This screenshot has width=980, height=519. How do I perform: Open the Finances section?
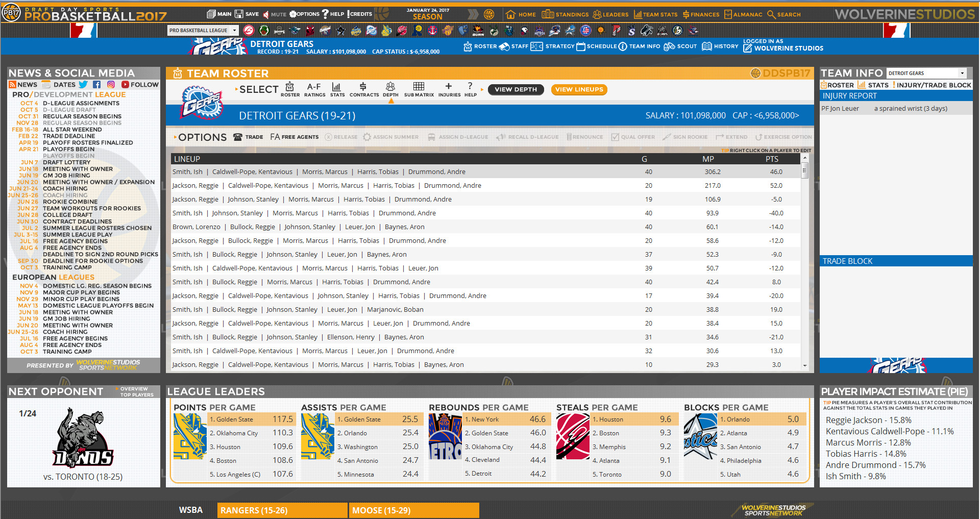click(700, 14)
